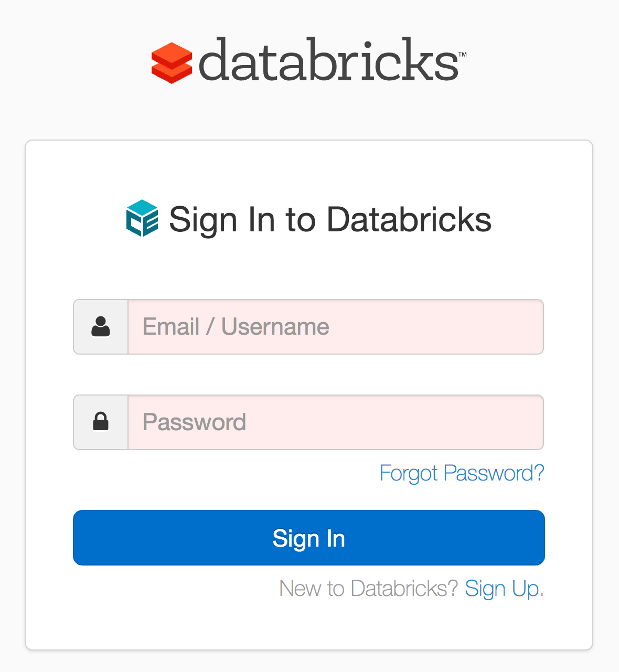This screenshot has height=672, width=619.
Task: Click the "Password" placeholder text
Action: click(194, 422)
